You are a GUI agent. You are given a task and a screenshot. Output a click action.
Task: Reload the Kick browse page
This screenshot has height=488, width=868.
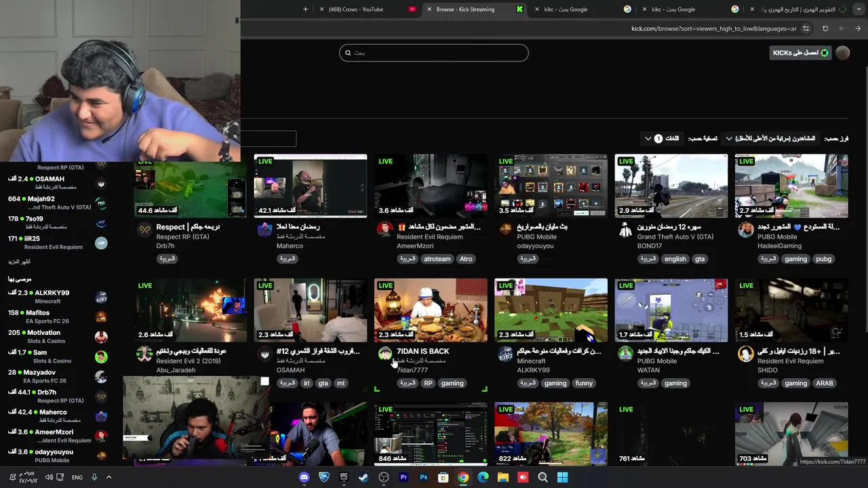tap(825, 28)
